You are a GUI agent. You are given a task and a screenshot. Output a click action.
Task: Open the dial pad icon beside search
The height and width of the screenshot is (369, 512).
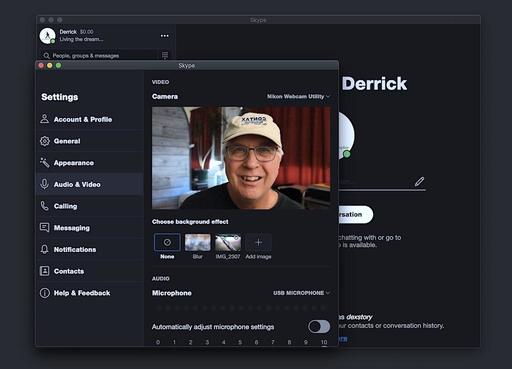[x=165, y=55]
